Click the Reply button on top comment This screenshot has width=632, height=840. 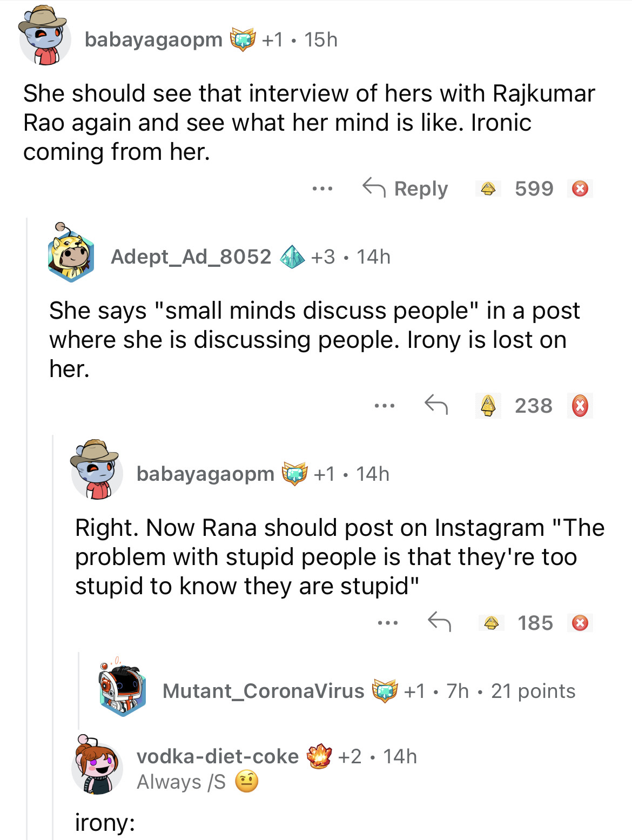click(405, 189)
